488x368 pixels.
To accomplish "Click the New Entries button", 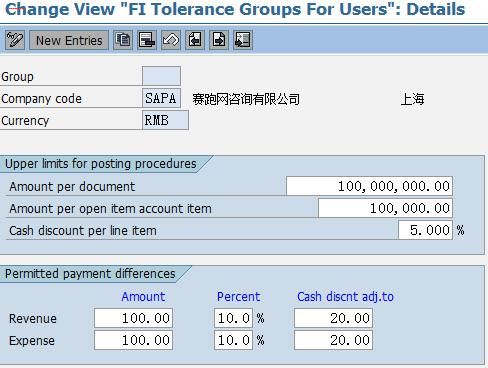I will 69,40.
